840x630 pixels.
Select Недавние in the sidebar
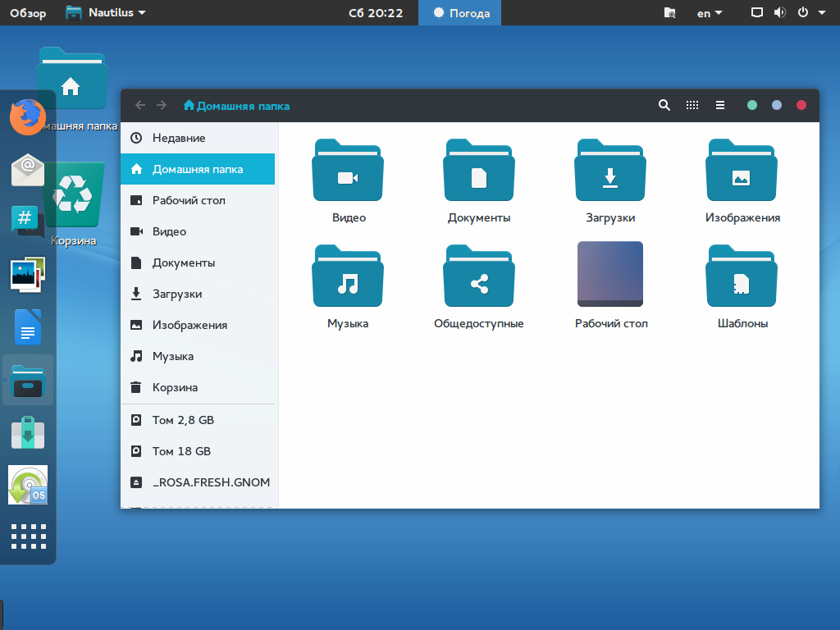[179, 138]
